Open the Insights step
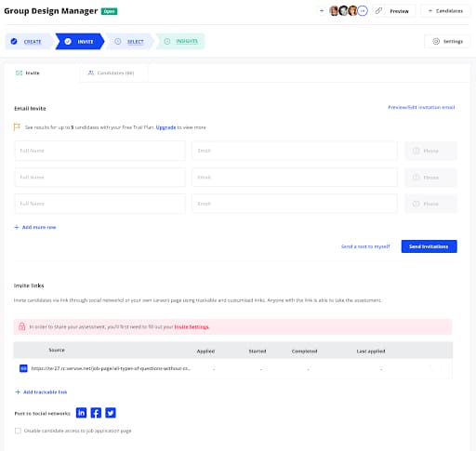Screen dimensions: 476x451 [x=181, y=41]
